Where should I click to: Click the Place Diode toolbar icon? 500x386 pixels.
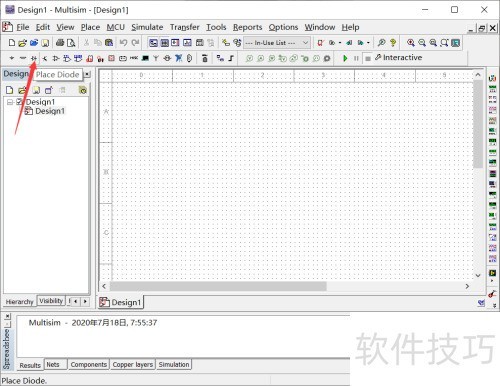tap(34, 58)
